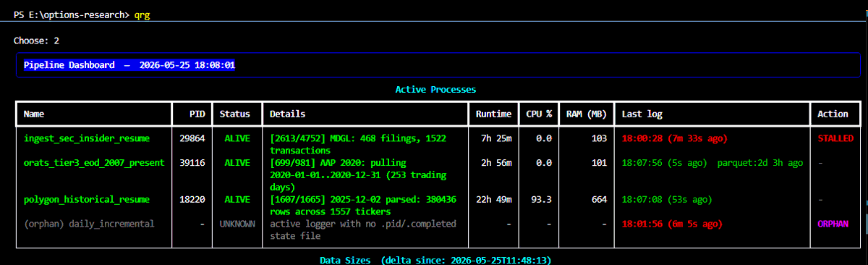The height and width of the screenshot is (265, 868).
Task: Click the '2h 56m' runtime value
Action: [x=496, y=163]
